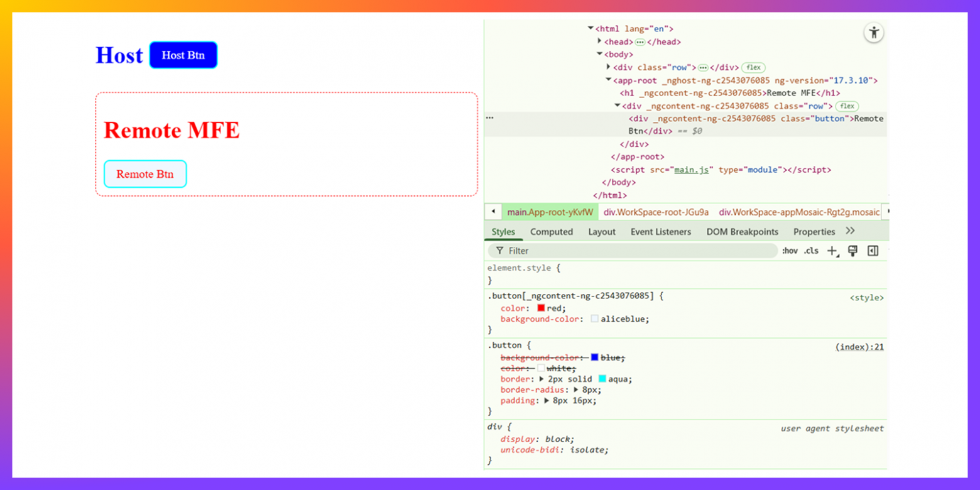Click the new style rule plus icon
Viewport: 980px width, 490px height.
(x=832, y=251)
